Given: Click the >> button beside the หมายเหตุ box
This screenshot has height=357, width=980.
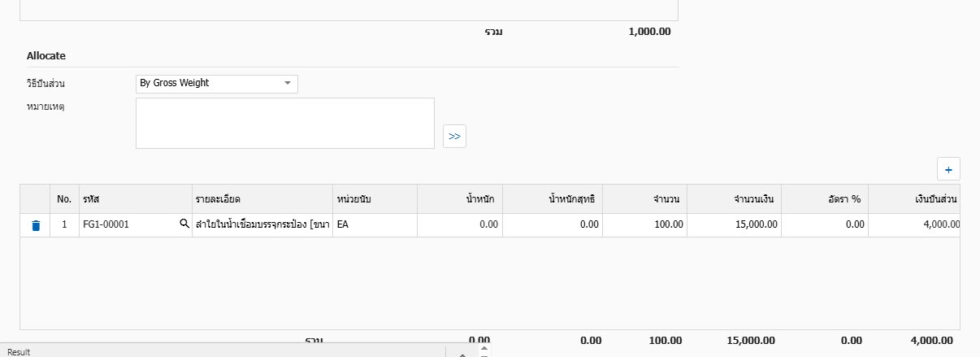Looking at the screenshot, I should point(454,136).
